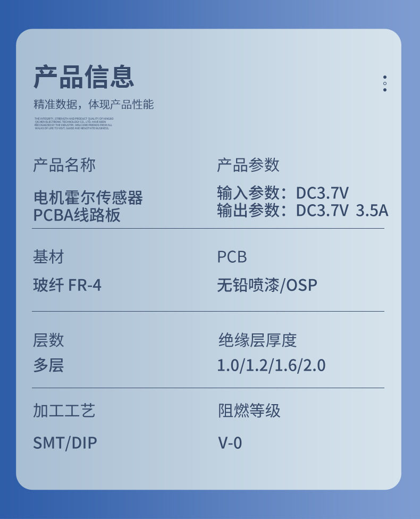Select the subtitle 精准数据，体现产品性能

tap(94, 104)
